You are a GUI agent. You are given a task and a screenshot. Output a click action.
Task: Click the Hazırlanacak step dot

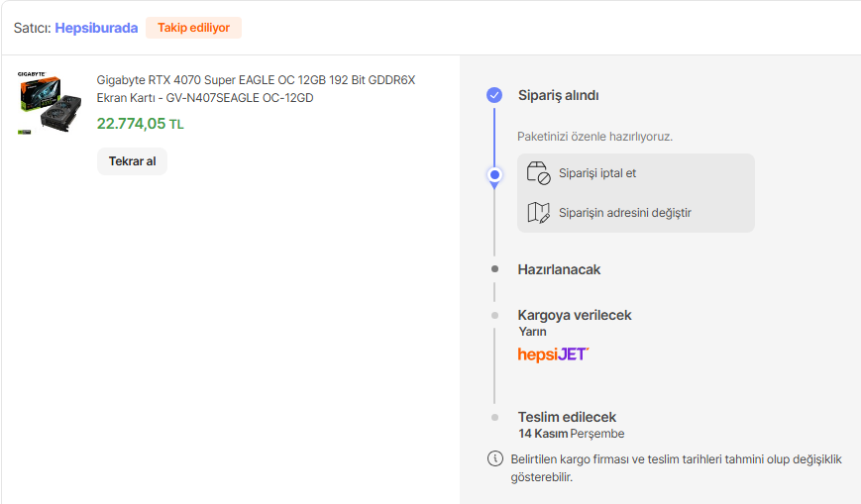click(494, 269)
